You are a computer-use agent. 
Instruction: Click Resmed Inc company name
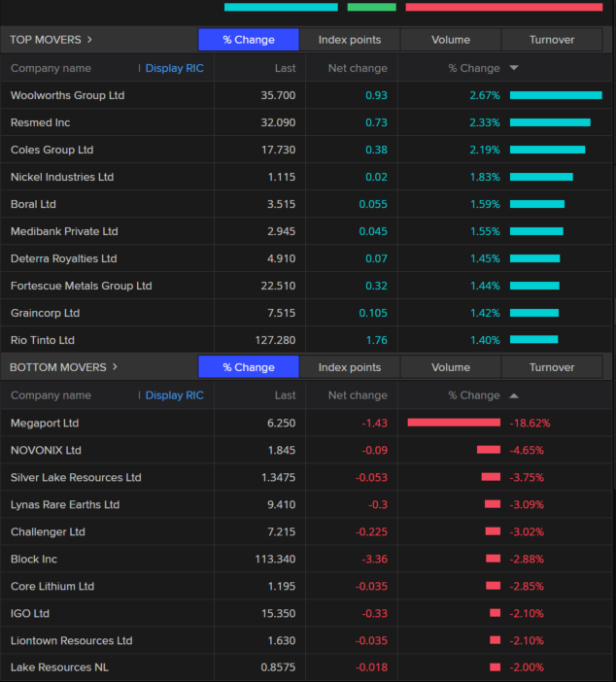[41, 122]
